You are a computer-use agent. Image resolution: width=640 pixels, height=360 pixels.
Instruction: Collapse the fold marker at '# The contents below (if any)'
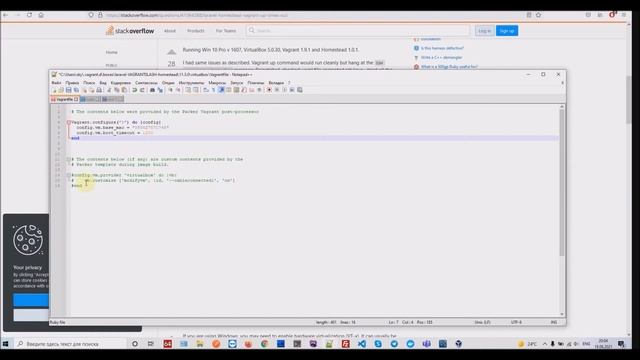coord(69,159)
